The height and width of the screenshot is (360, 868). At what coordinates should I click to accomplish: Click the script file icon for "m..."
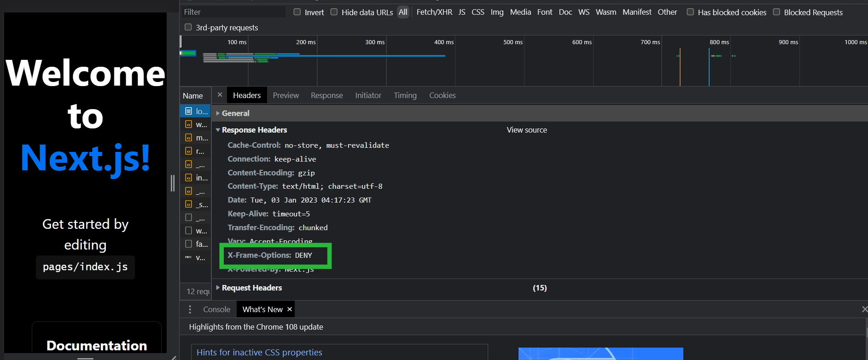tap(188, 138)
